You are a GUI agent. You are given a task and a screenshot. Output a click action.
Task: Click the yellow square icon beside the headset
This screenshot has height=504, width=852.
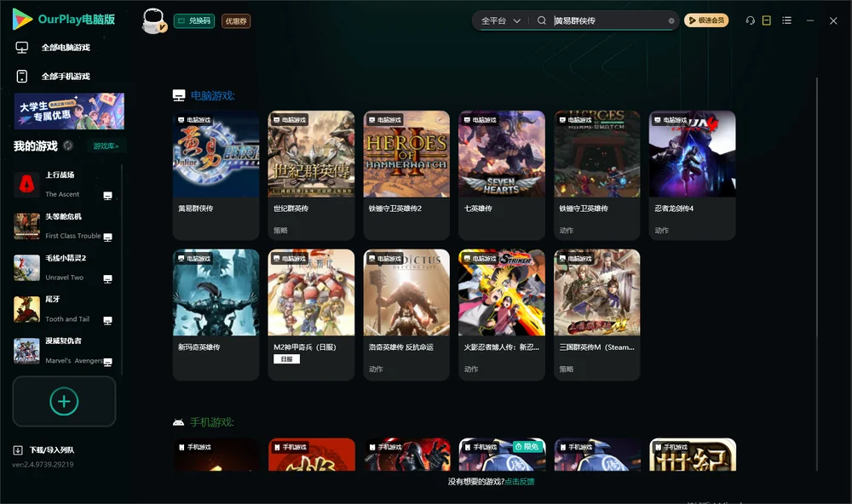[x=767, y=20]
